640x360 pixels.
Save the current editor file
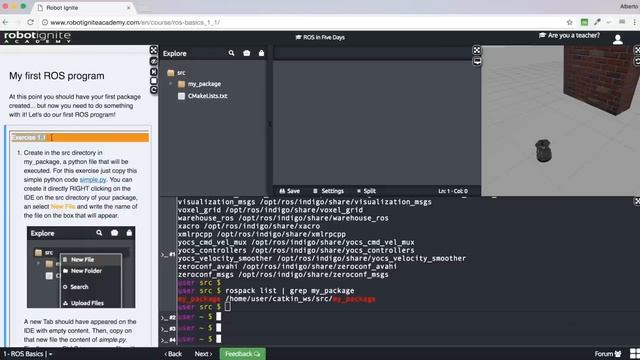pyautogui.click(x=289, y=191)
